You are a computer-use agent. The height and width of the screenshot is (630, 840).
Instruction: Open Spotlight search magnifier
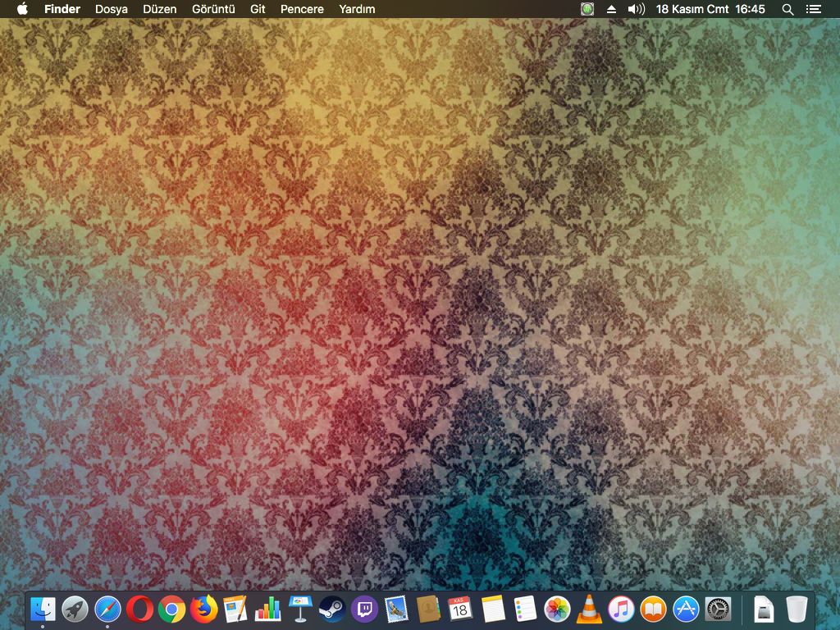pyautogui.click(x=787, y=9)
